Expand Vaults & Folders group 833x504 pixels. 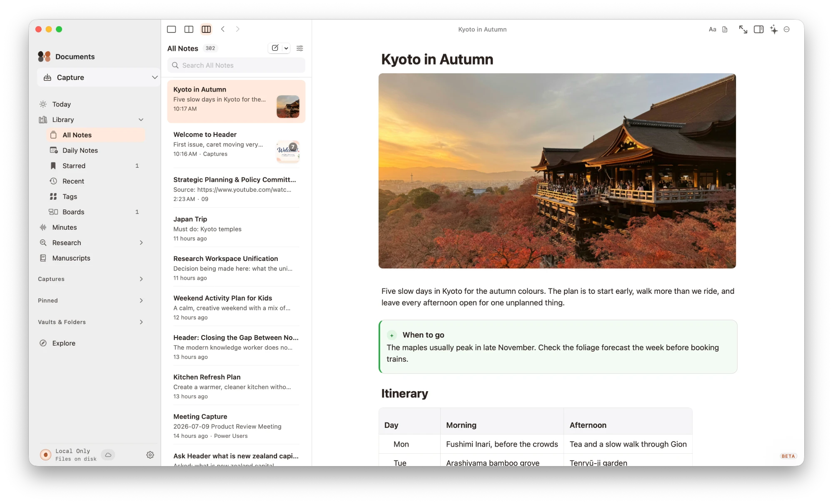(141, 322)
